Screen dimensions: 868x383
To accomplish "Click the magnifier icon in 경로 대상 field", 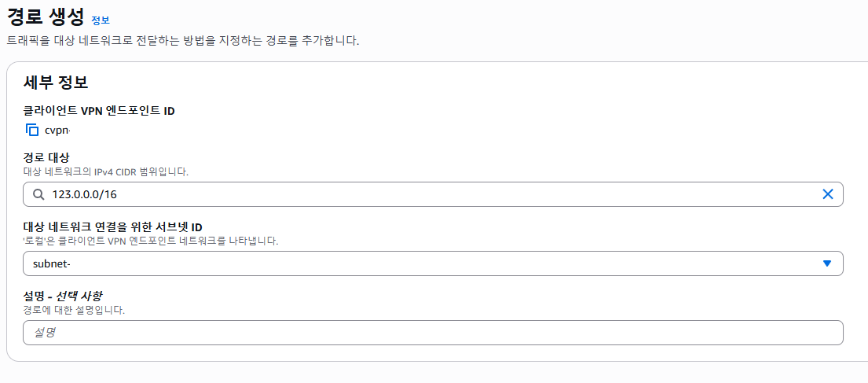I will (x=38, y=194).
